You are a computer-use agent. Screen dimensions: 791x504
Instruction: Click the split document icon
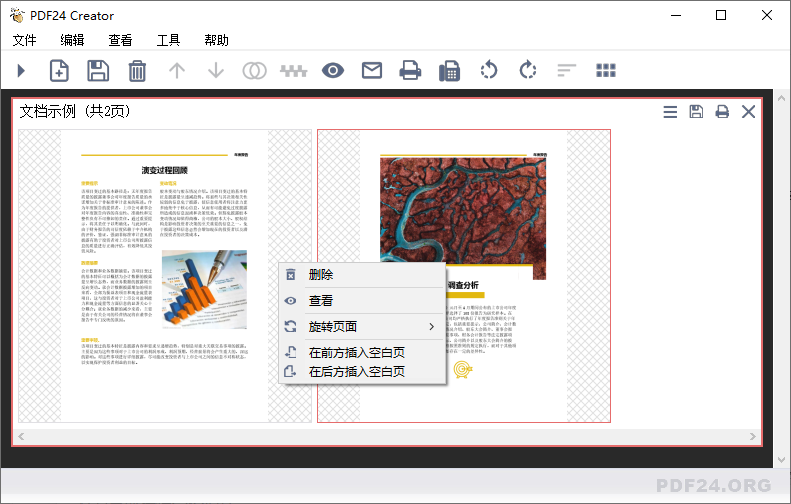294,71
